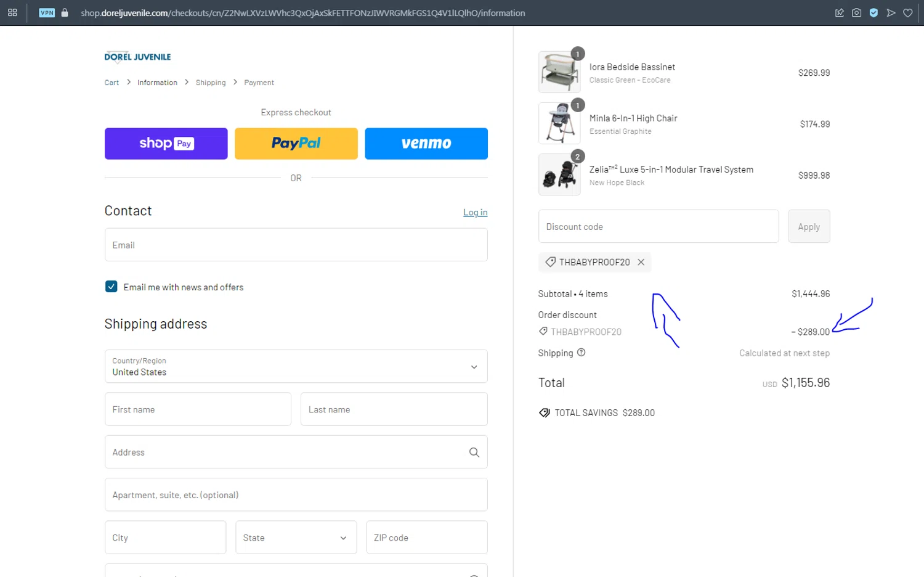Image resolution: width=924 pixels, height=577 pixels.
Task: Focus the Discount code field
Action: (659, 226)
